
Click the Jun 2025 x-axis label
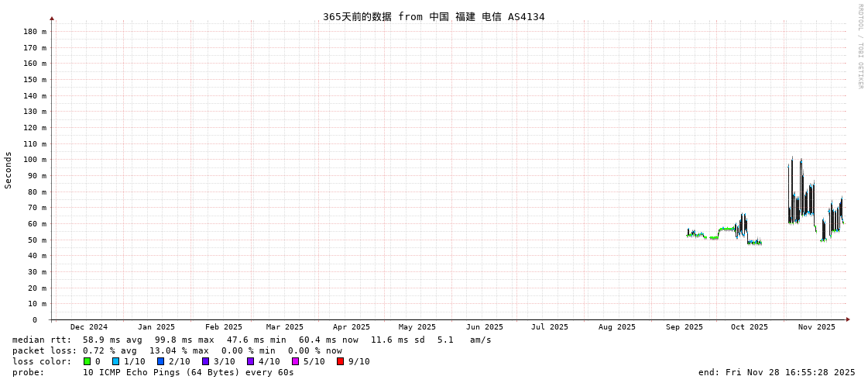tap(485, 327)
